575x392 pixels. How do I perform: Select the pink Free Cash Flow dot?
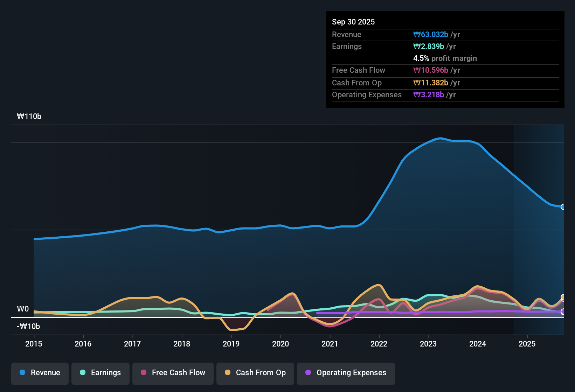coord(143,373)
